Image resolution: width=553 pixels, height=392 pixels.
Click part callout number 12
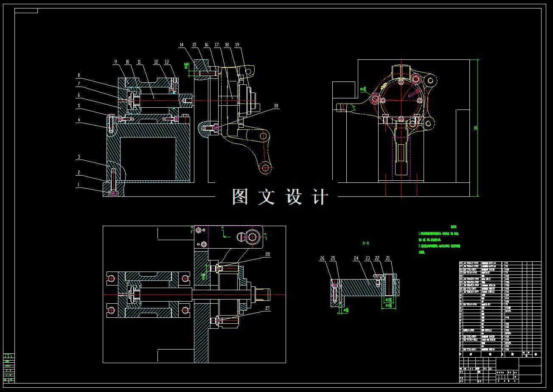[x=156, y=62]
